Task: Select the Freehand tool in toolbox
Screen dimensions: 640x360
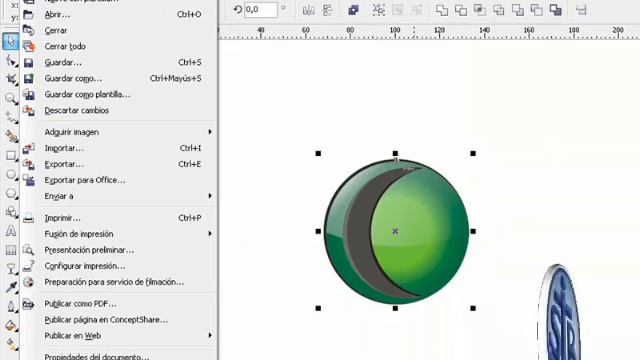Action: click(11, 118)
